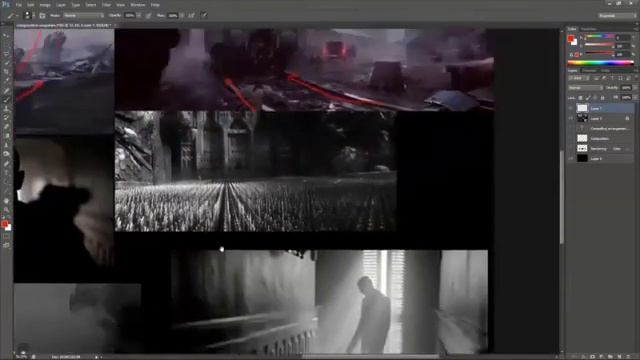Select the Crop tool
Image resolution: width=640 pixels, height=360 pixels.
click(x=6, y=71)
